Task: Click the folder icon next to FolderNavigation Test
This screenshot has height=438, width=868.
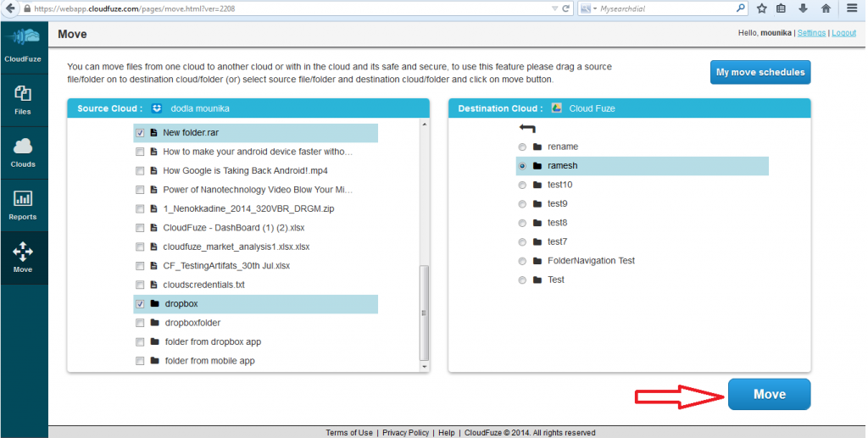Action: click(x=537, y=260)
